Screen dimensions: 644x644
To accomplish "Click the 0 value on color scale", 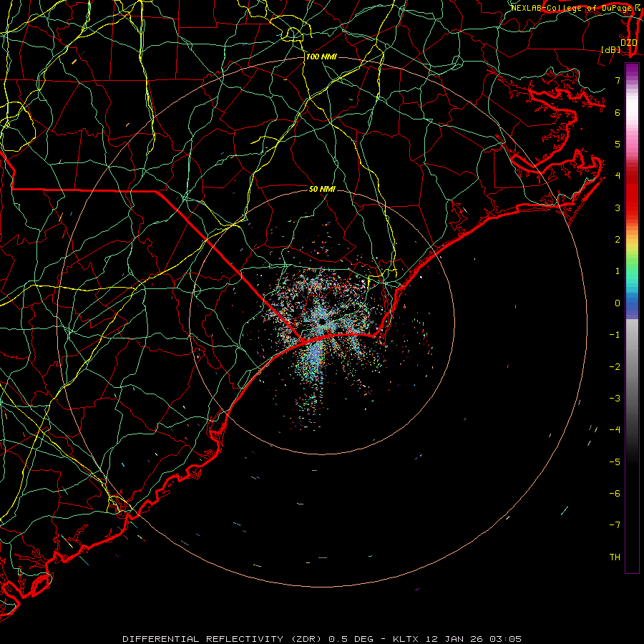I will 618,303.
